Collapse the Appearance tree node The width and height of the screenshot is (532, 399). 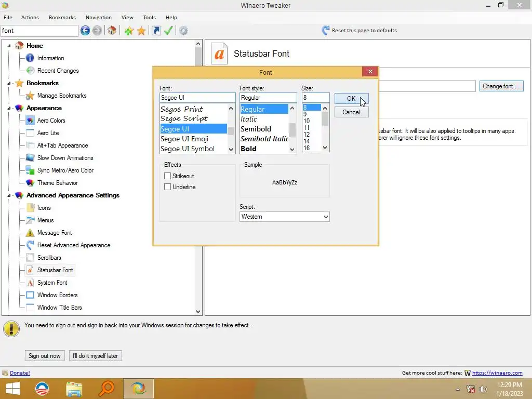click(x=9, y=108)
